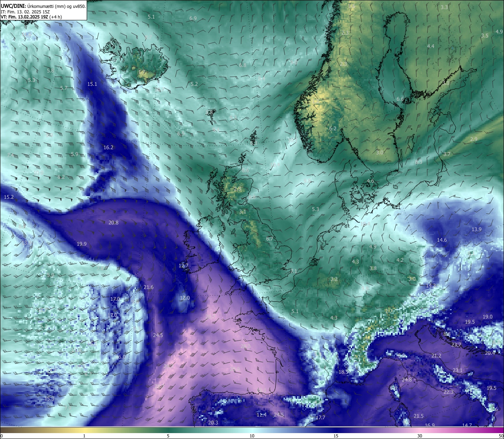Click the 3.7 value over the Baltic states

click(447, 154)
